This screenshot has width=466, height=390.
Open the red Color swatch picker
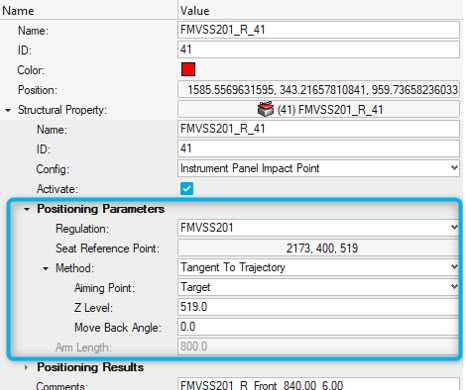[188, 70]
